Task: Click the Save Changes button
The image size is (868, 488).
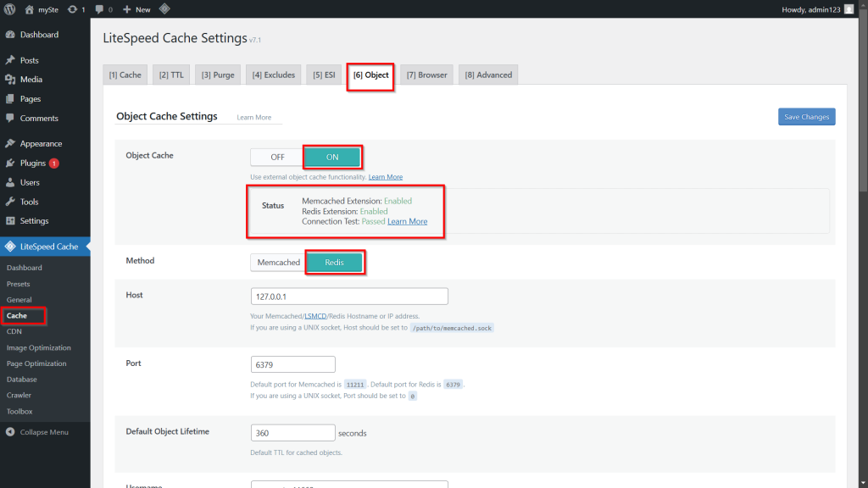Action: pos(806,117)
